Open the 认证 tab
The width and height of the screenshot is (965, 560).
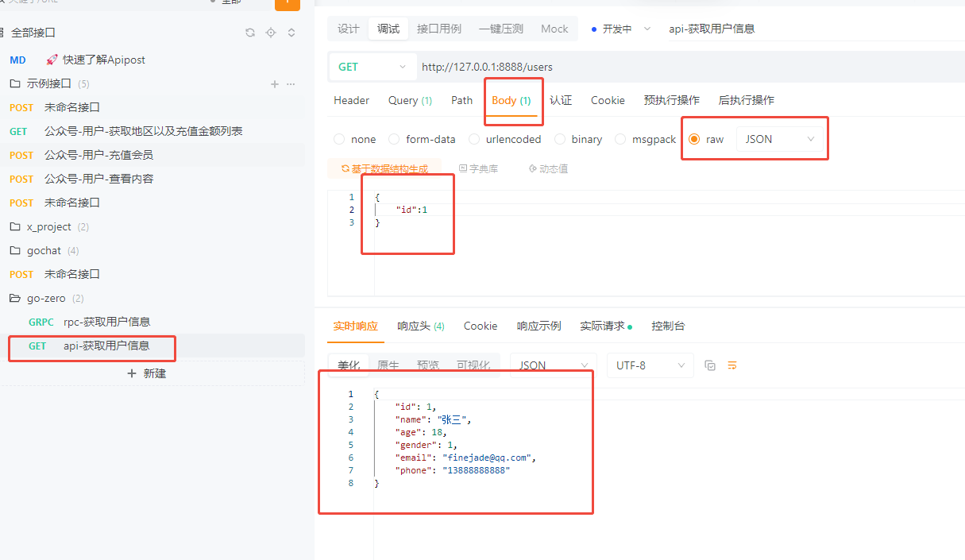pyautogui.click(x=561, y=100)
